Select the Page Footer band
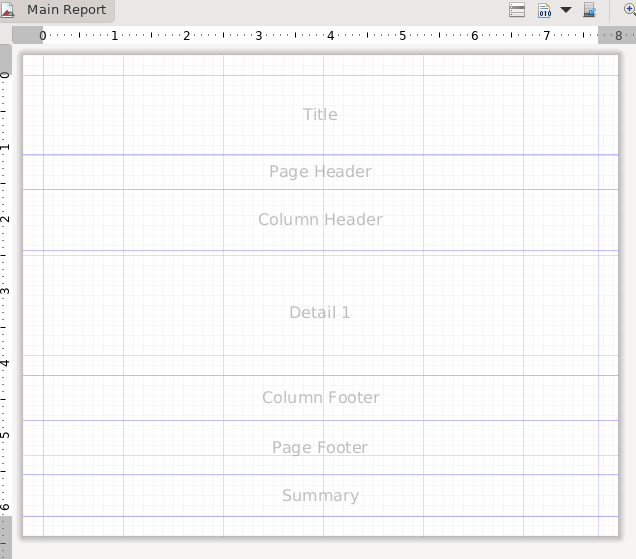 click(x=320, y=447)
